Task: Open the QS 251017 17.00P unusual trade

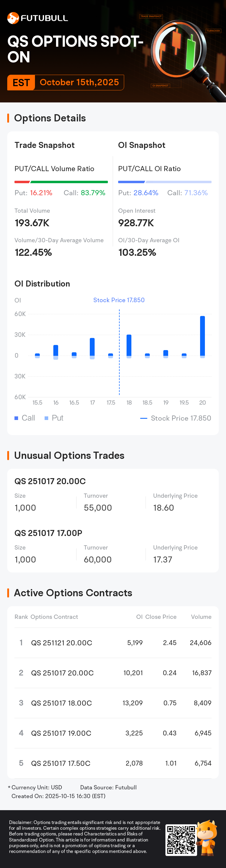Action: [48, 533]
